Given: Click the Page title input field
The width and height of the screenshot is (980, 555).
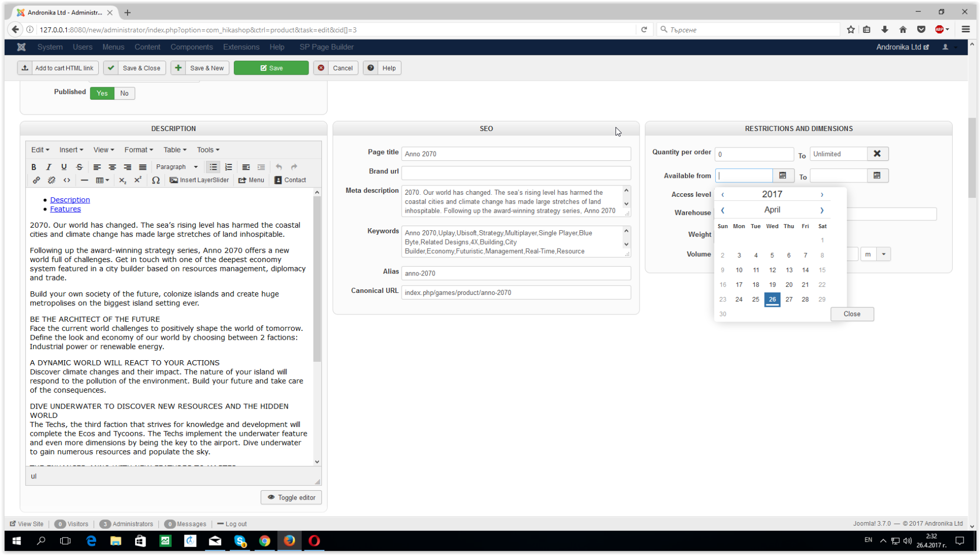Looking at the screenshot, I should (x=516, y=154).
